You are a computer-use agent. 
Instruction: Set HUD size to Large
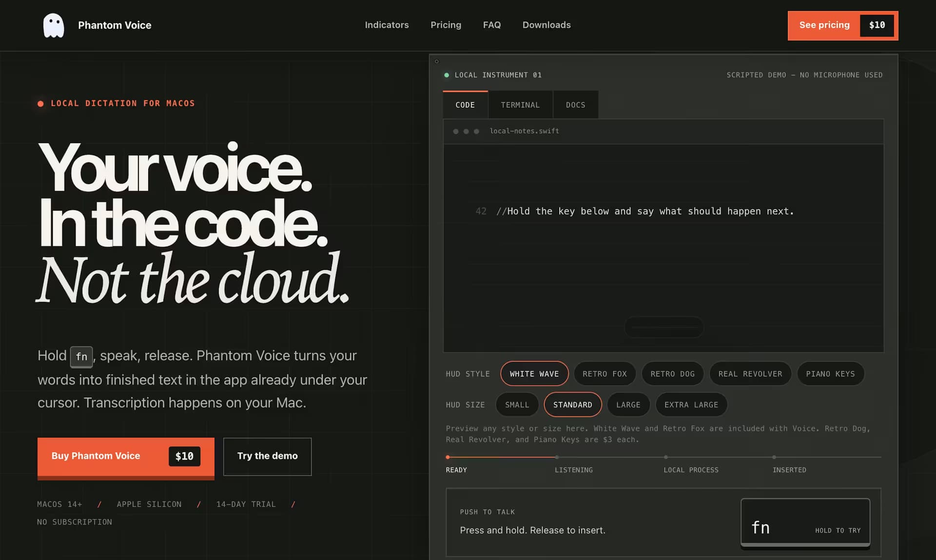click(x=628, y=405)
